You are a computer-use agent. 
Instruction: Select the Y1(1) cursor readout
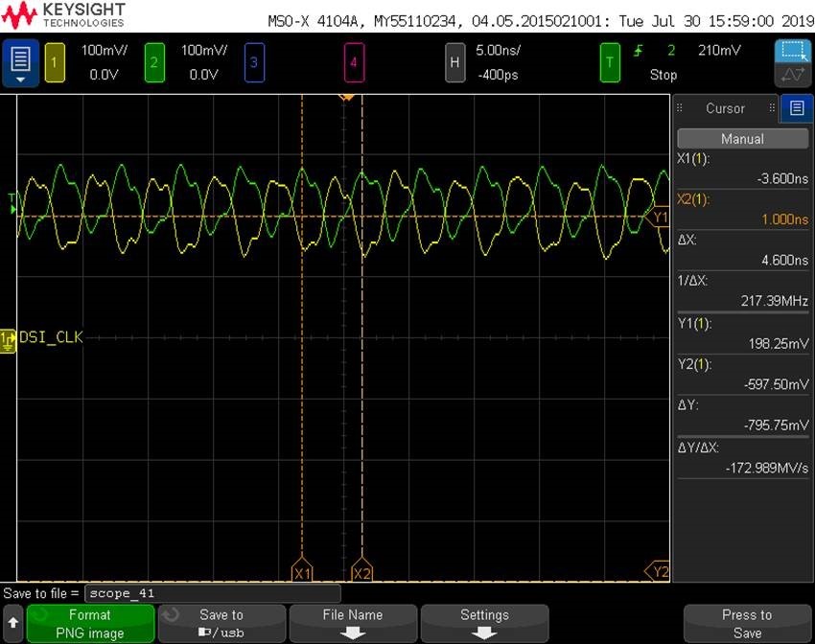[x=742, y=333]
